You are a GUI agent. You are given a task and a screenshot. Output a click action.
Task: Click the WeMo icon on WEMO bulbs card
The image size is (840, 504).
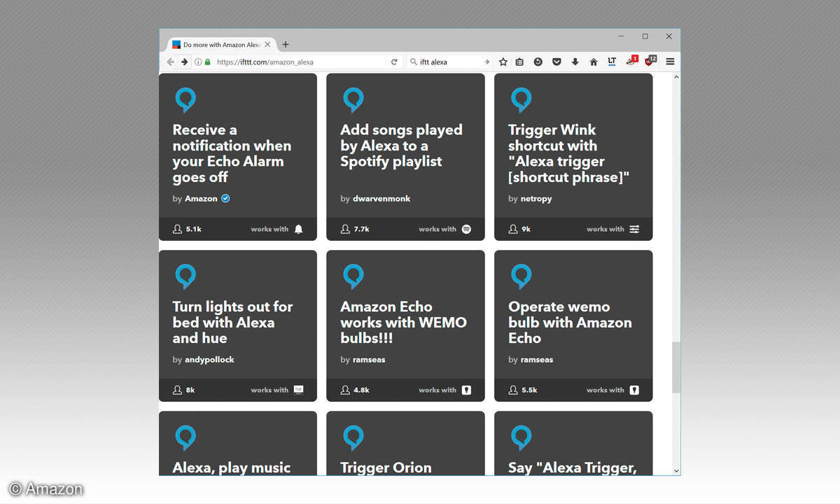(467, 390)
